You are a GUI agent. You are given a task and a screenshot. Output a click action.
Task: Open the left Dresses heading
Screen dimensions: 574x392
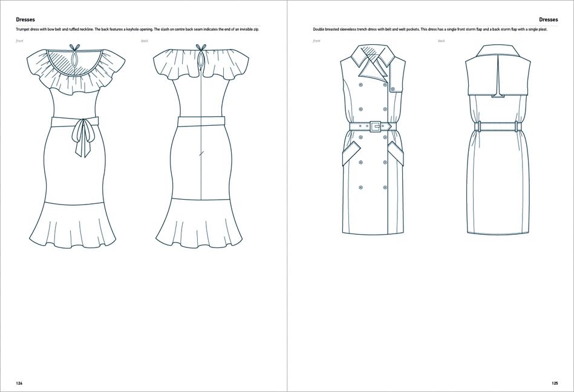[24, 19]
